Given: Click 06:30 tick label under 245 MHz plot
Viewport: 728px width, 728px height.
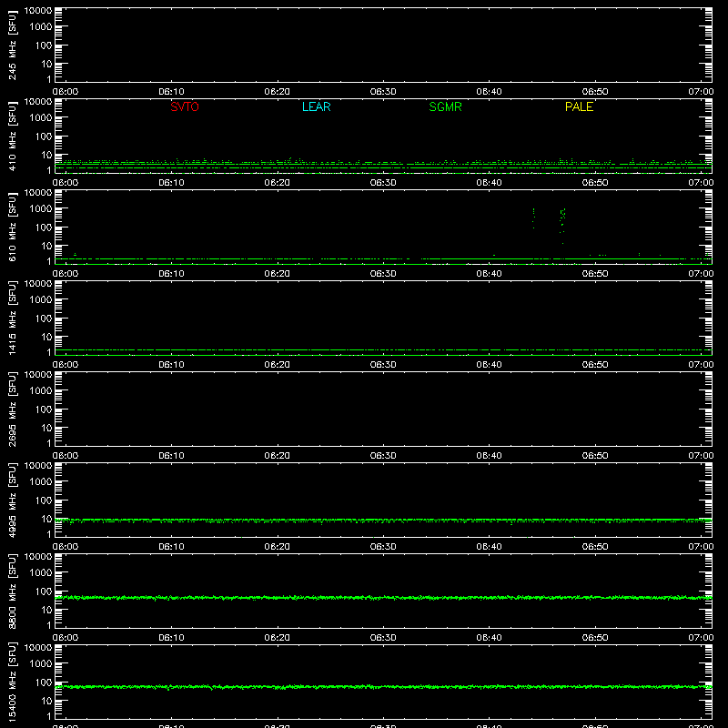Looking at the screenshot, I should 383,92.
